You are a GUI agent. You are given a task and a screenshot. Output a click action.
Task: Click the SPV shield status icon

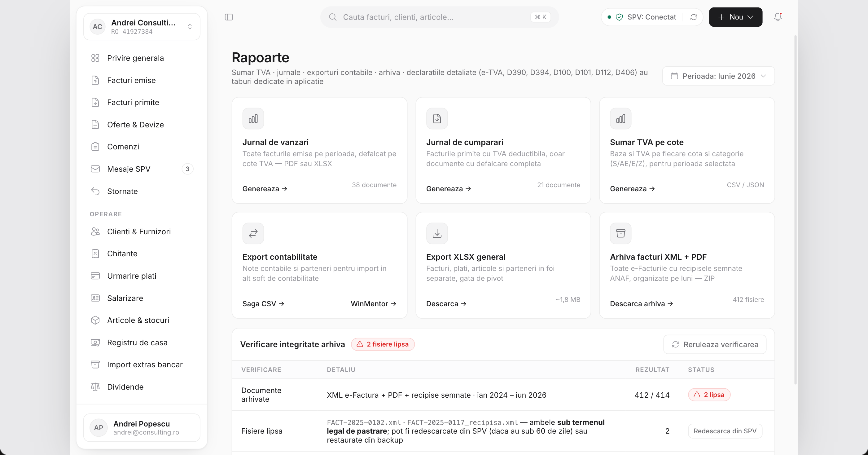[x=619, y=17]
